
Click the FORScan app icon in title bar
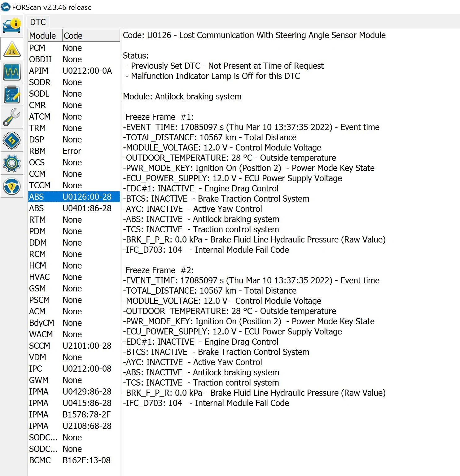(x=6, y=7)
